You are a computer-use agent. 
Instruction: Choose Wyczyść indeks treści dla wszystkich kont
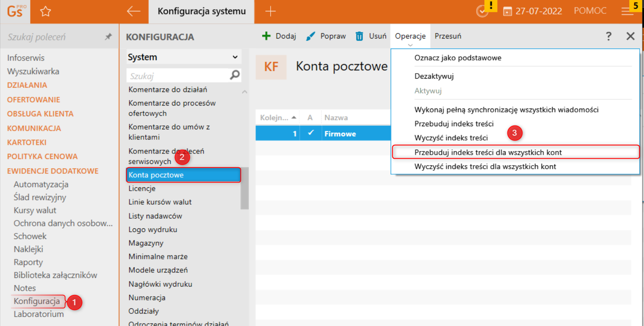(485, 166)
